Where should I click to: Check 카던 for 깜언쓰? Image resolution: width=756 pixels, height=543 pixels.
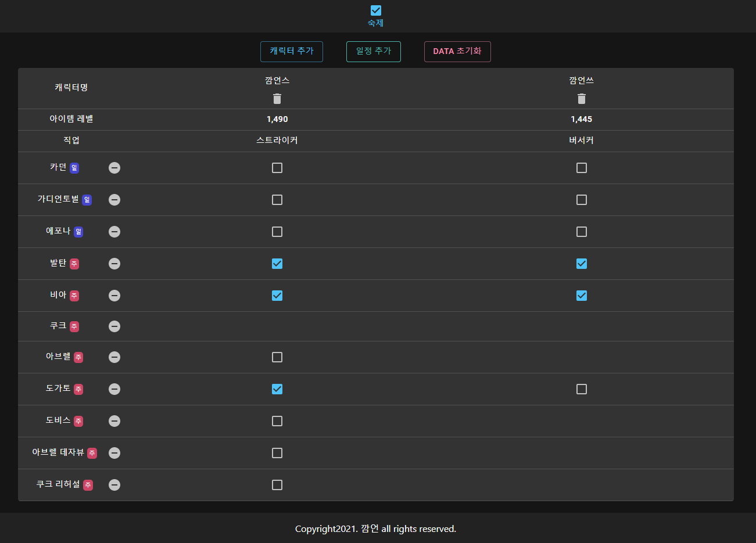(x=582, y=168)
